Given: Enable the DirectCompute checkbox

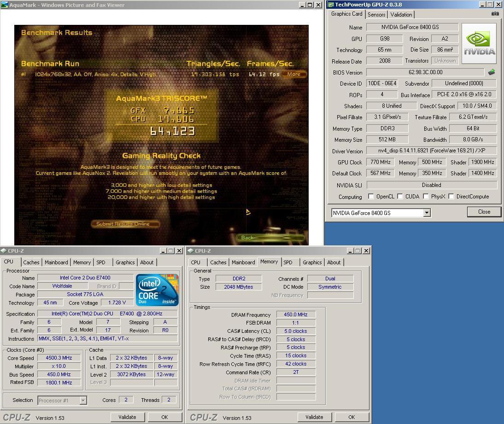Looking at the screenshot, I should tap(451, 196).
